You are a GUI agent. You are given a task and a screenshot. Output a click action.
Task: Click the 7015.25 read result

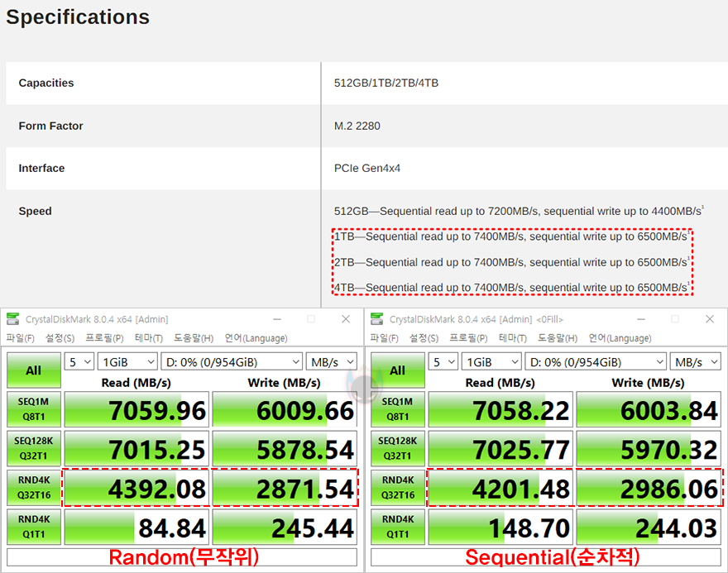[136, 448]
